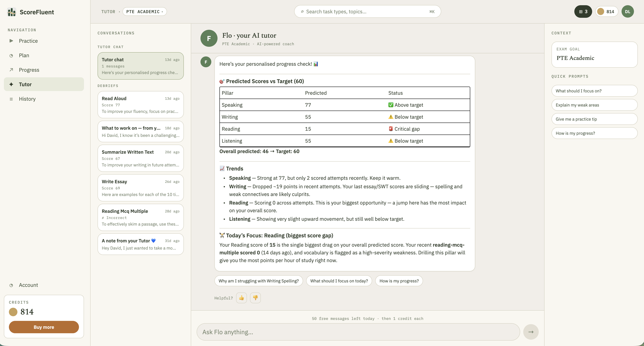This screenshot has width=644, height=346.
Task: Navigate to Progress
Action: 44,70
